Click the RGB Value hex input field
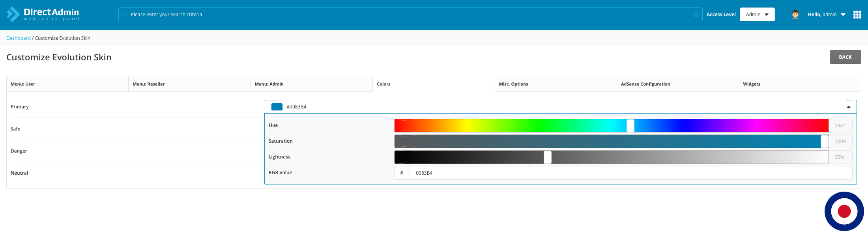The image size is (868, 235). coord(630,173)
